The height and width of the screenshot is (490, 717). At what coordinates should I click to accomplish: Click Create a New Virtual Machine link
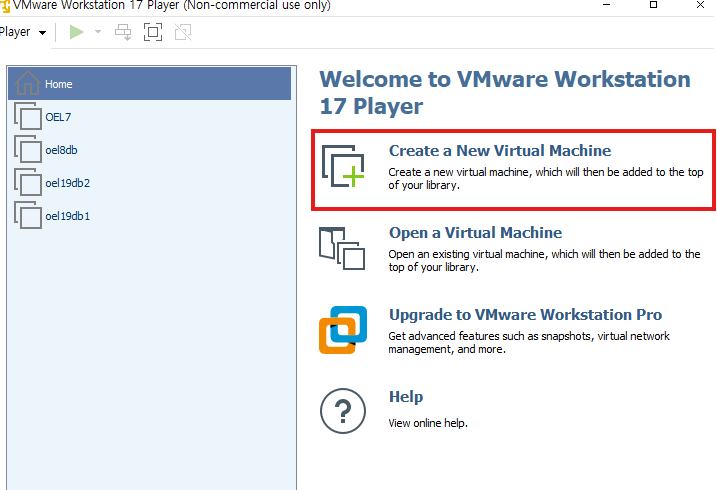(x=500, y=151)
